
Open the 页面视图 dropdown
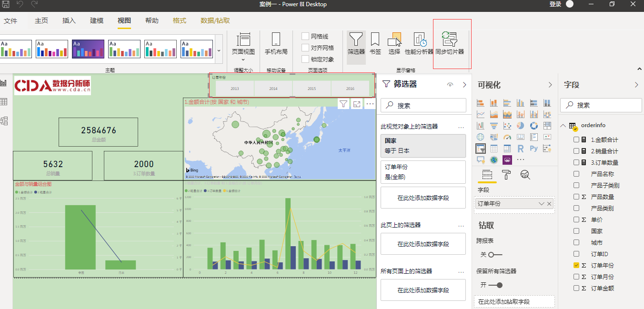pos(243,48)
